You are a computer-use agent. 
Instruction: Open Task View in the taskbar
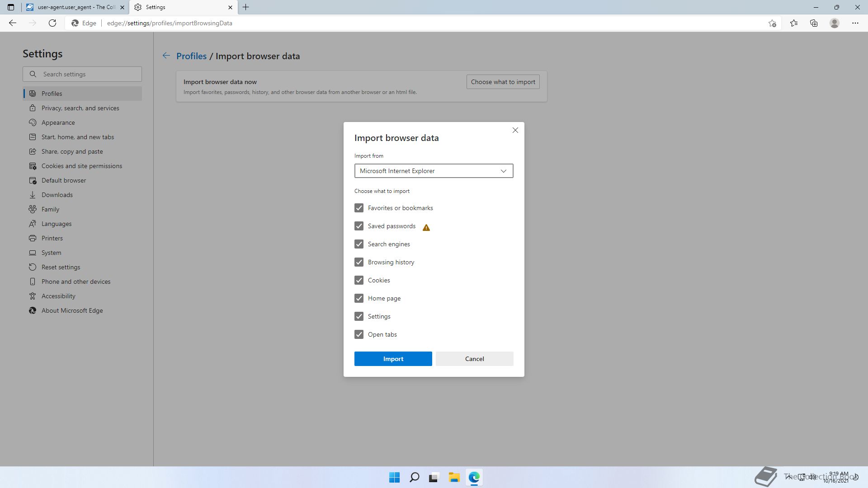pyautogui.click(x=434, y=477)
